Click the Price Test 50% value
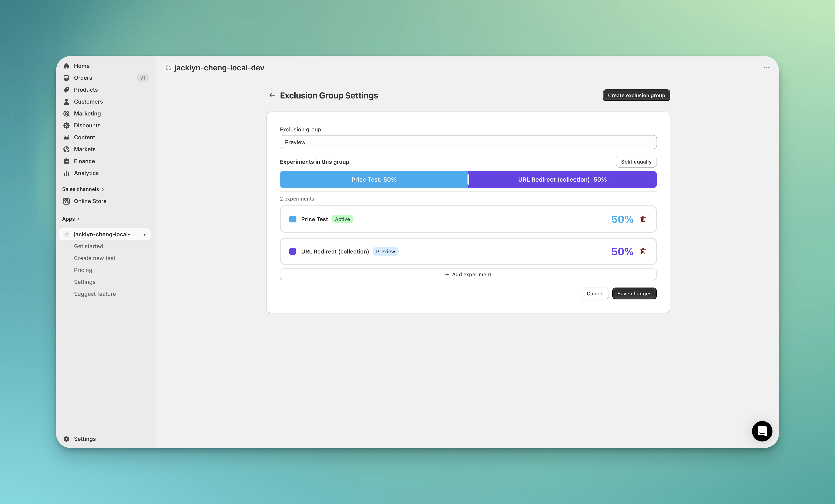The height and width of the screenshot is (504, 835). [622, 219]
